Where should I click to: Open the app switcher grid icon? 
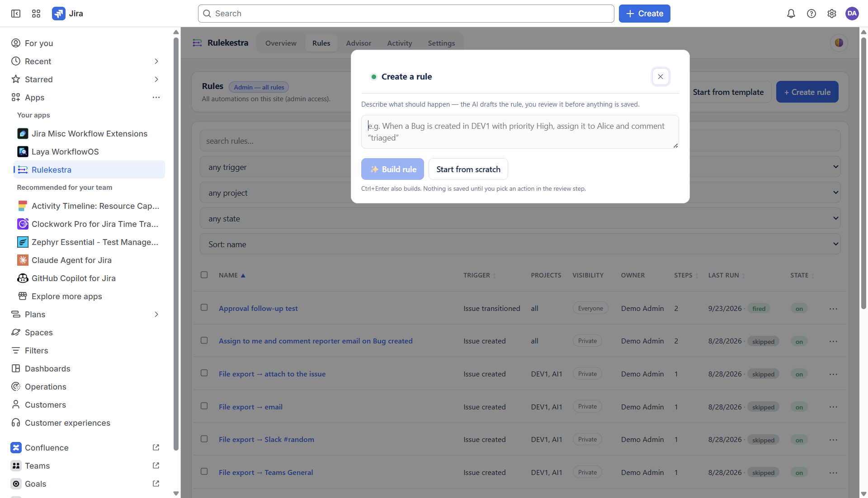[x=36, y=14]
